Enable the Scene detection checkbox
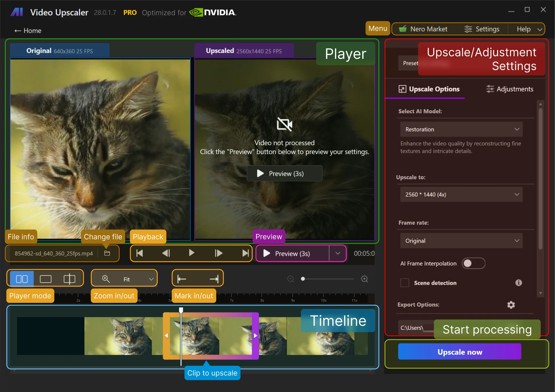Screen dimensions: 555x392 (405, 283)
